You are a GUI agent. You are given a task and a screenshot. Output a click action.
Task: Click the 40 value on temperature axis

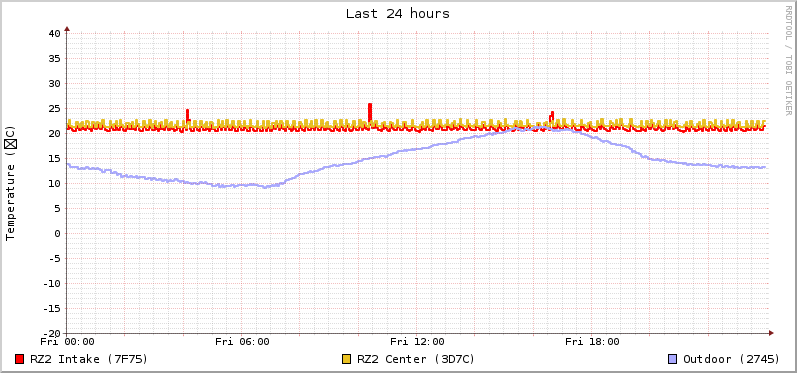(x=54, y=34)
